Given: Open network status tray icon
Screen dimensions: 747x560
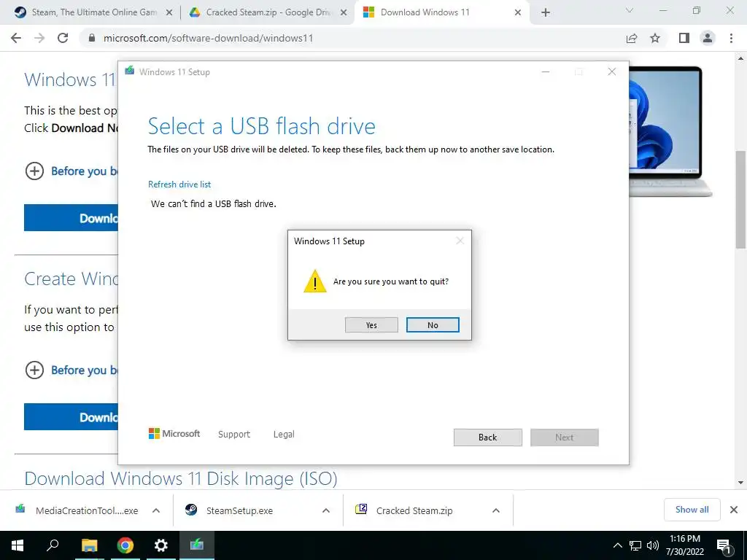Looking at the screenshot, I should click(635, 545).
